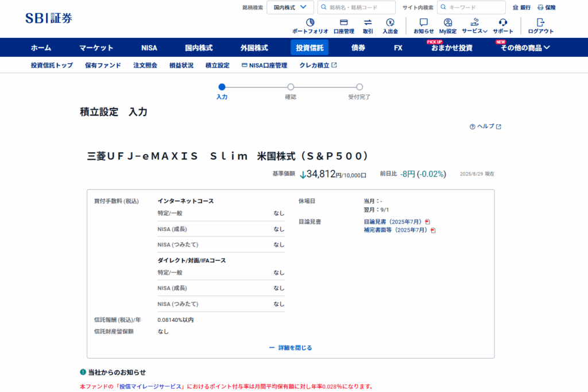
Task: Click the 銘柄名・銘柄コード search field
Action: (x=356, y=7)
